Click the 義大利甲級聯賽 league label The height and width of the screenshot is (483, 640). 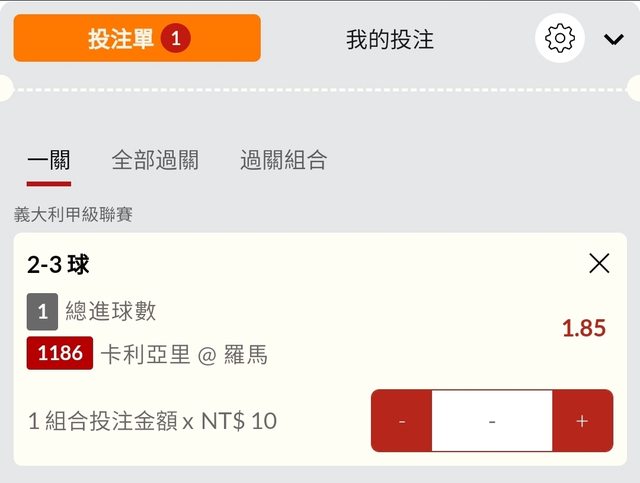[x=73, y=214]
